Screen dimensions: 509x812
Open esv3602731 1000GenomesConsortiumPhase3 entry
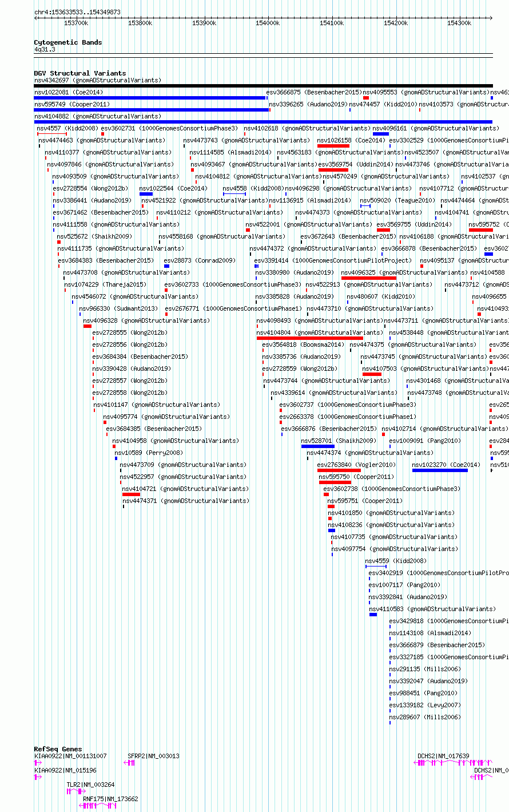[170, 128]
